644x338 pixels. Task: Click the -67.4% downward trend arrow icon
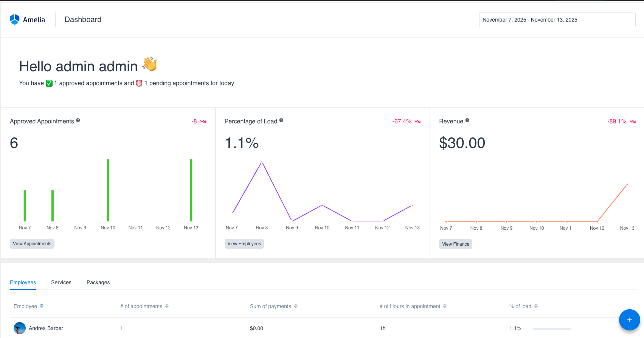coord(417,121)
